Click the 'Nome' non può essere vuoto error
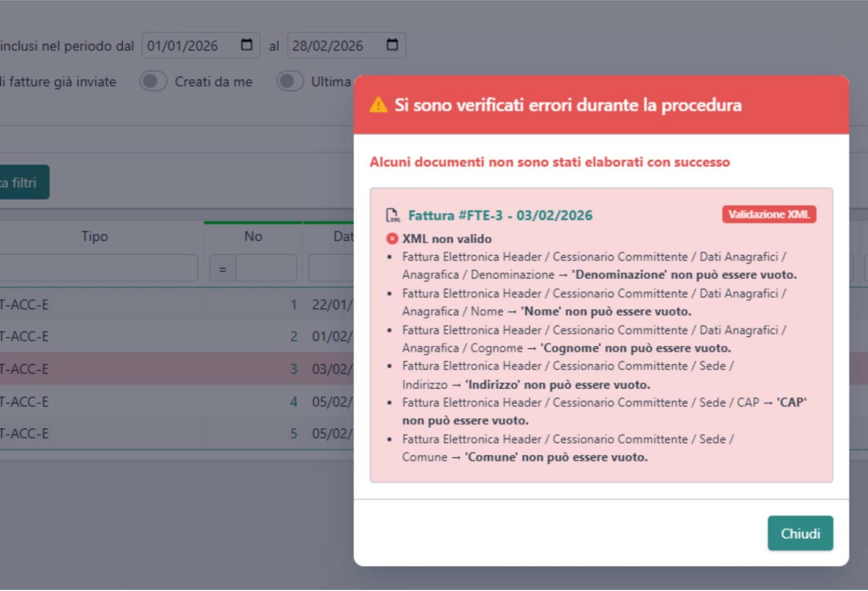This screenshot has height=591, width=868. click(594, 303)
